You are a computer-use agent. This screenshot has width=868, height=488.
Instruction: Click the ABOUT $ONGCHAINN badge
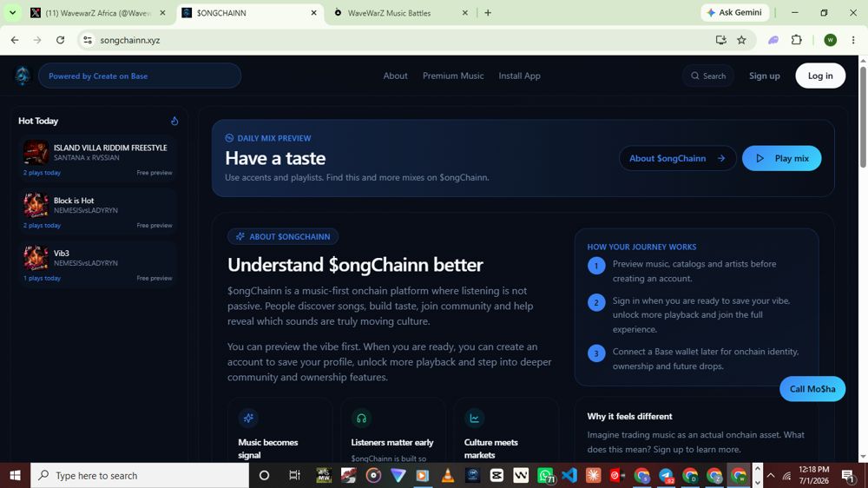283,236
